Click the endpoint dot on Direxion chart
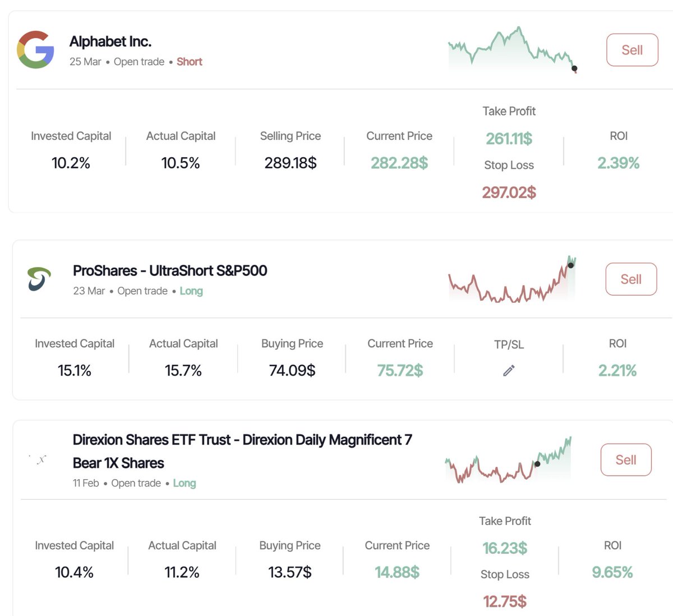 point(537,464)
